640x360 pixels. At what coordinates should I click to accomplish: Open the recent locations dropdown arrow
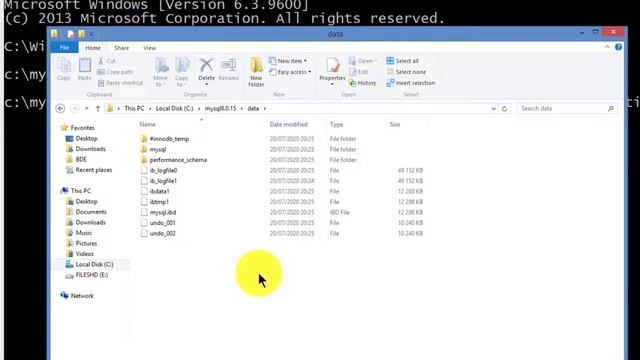tap(87, 109)
